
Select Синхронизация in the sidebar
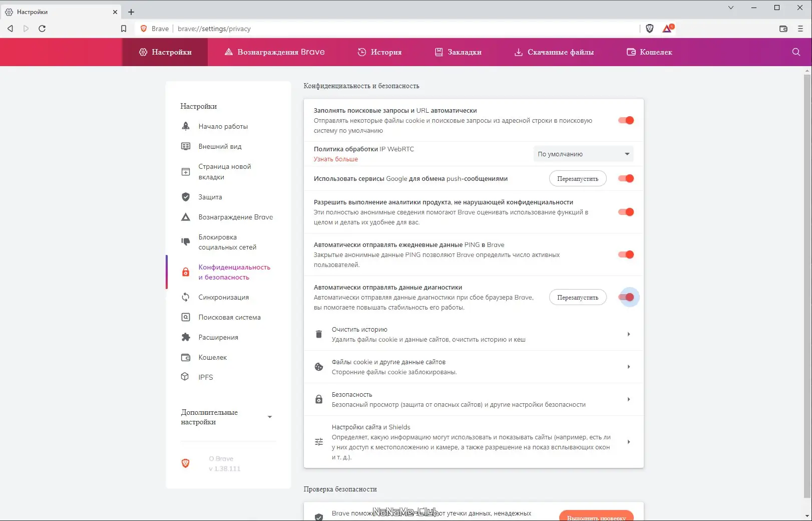223,297
